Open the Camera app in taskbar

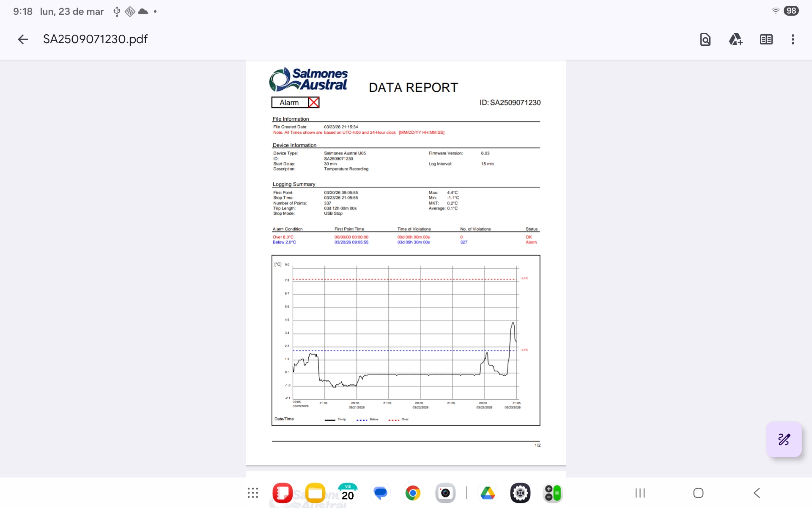click(445, 493)
